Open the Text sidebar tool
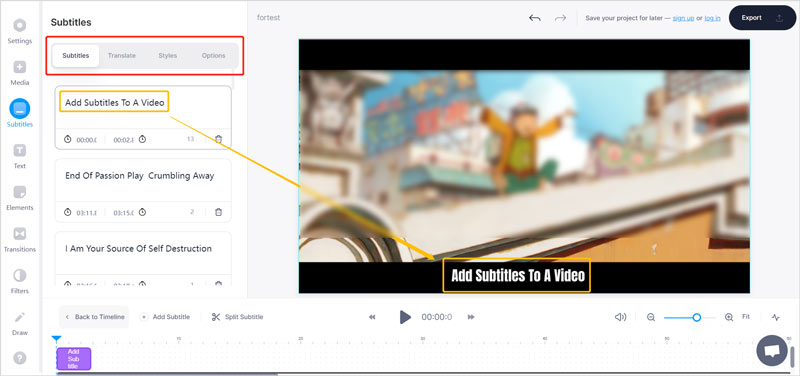Viewport: 800px width, 376px height. click(19, 156)
